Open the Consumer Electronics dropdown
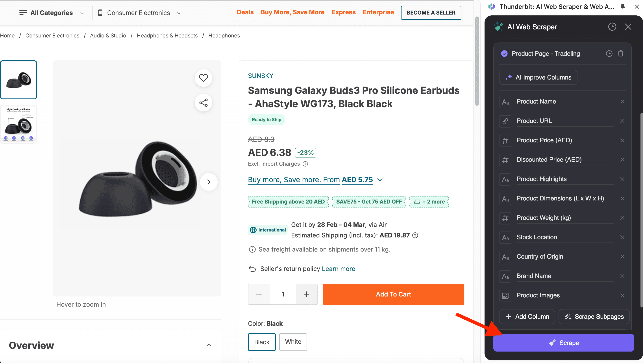 click(x=139, y=13)
